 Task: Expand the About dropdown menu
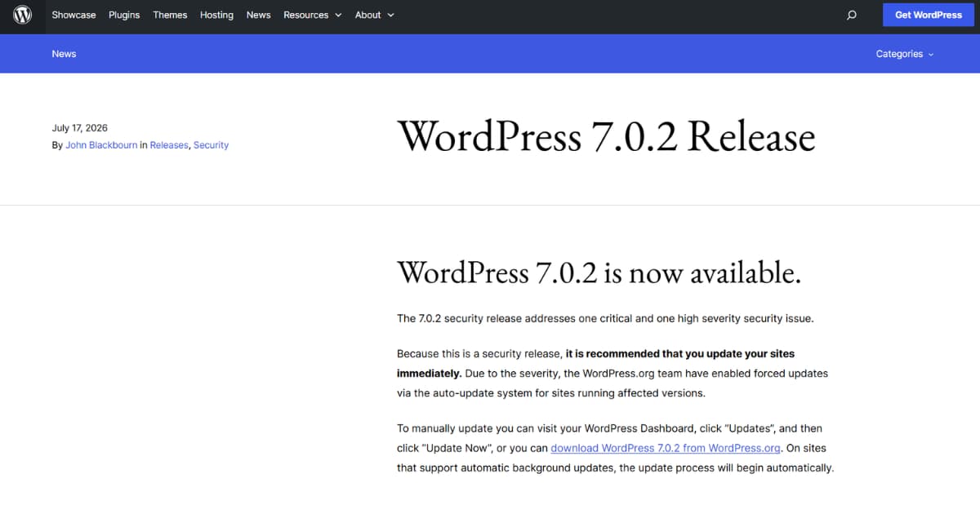[x=375, y=15]
